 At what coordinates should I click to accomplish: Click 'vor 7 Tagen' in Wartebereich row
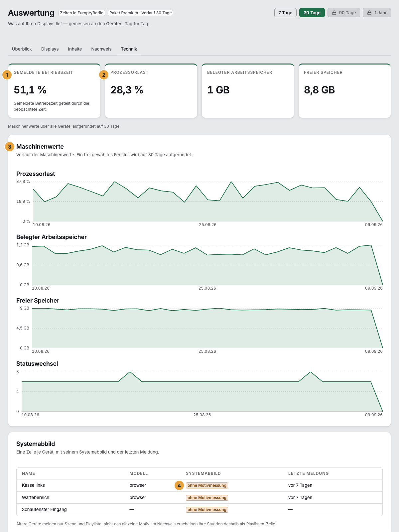point(300,498)
